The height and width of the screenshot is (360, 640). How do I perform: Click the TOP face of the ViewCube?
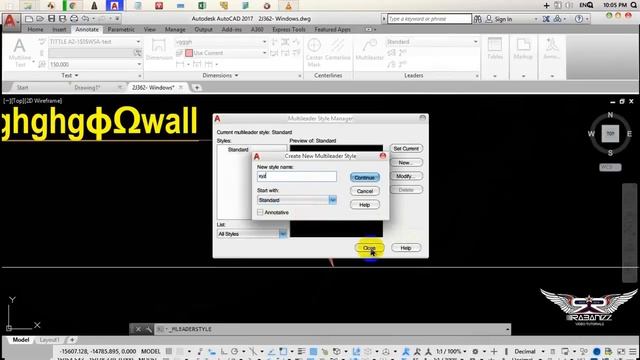click(610, 133)
